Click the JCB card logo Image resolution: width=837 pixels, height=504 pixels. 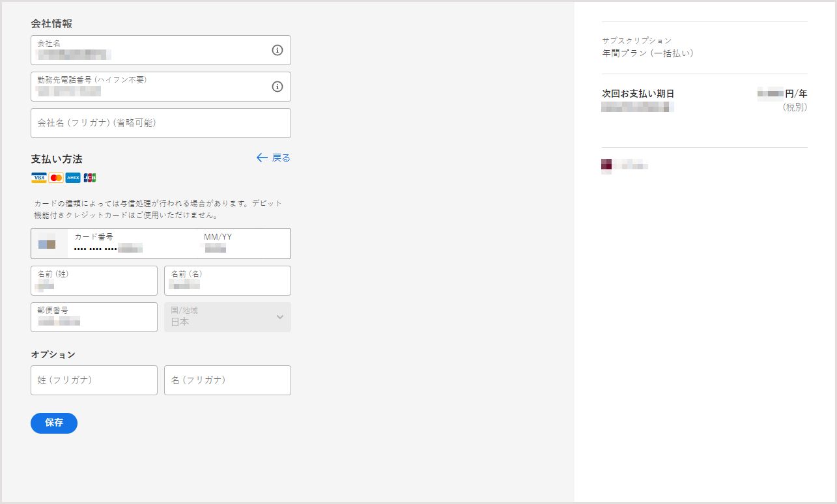click(x=90, y=178)
